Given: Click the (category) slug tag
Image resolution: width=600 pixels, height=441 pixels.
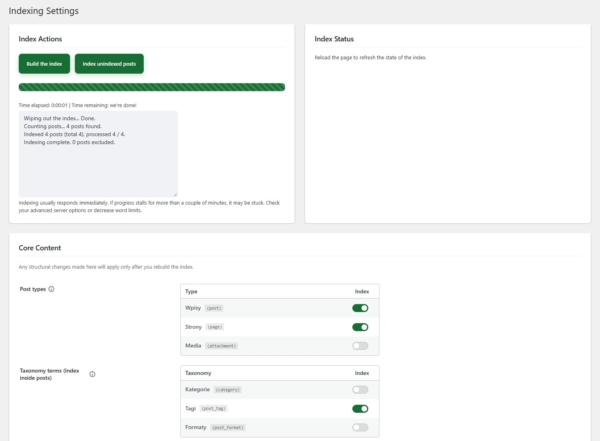Looking at the screenshot, I should click(x=228, y=390).
